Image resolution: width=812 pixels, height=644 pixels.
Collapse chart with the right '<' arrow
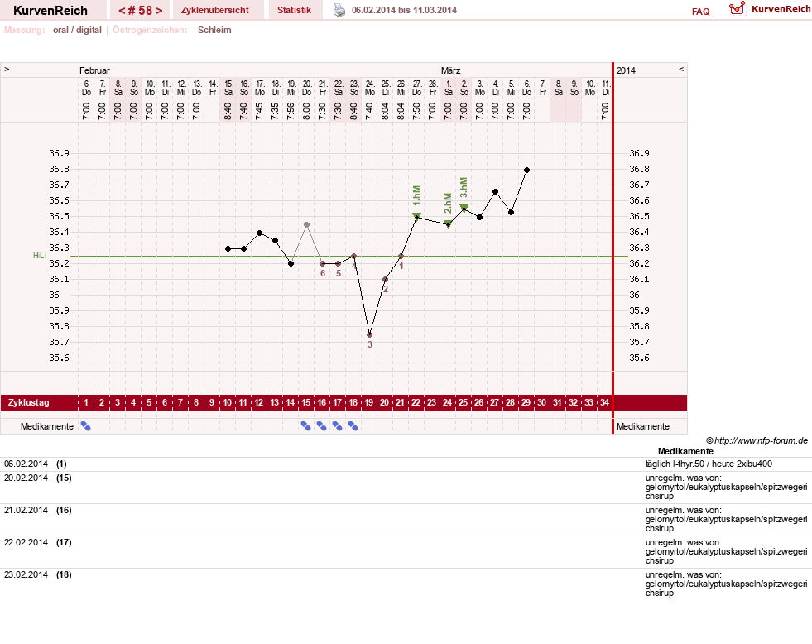681,69
